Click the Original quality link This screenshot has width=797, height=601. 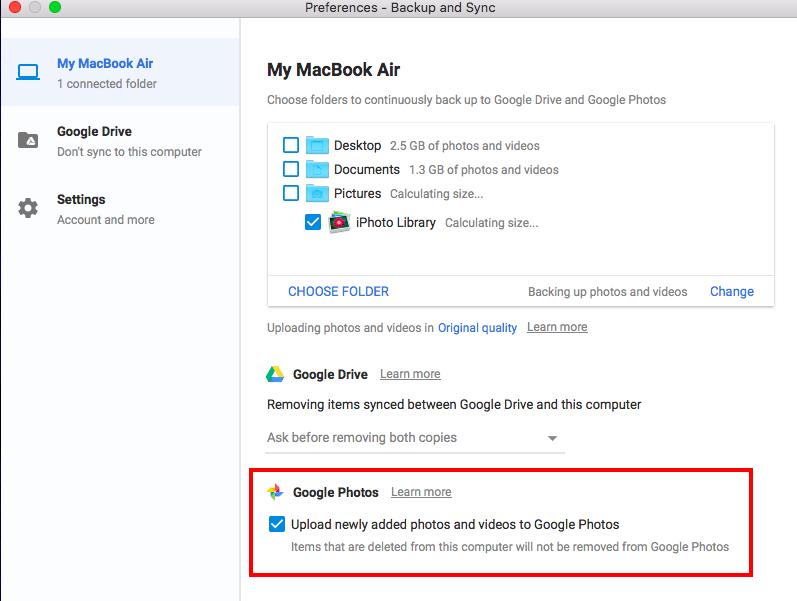click(477, 328)
